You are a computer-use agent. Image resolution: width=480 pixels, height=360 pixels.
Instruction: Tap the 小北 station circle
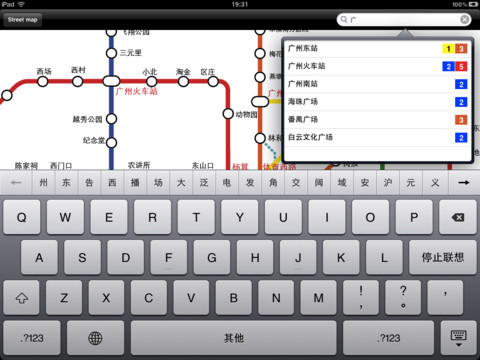pos(151,81)
